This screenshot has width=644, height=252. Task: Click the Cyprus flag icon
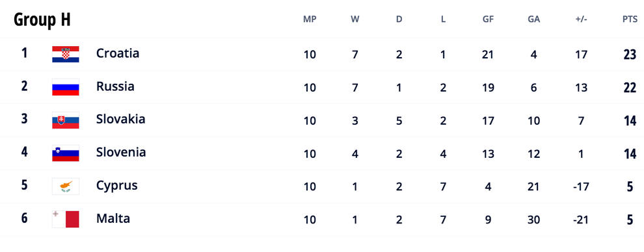(66, 186)
